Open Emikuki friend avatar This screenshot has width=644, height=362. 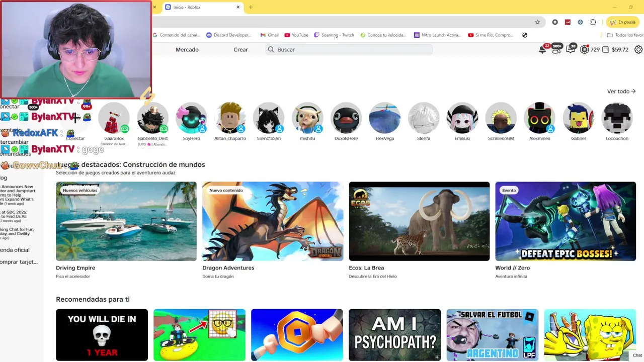pos(462,118)
